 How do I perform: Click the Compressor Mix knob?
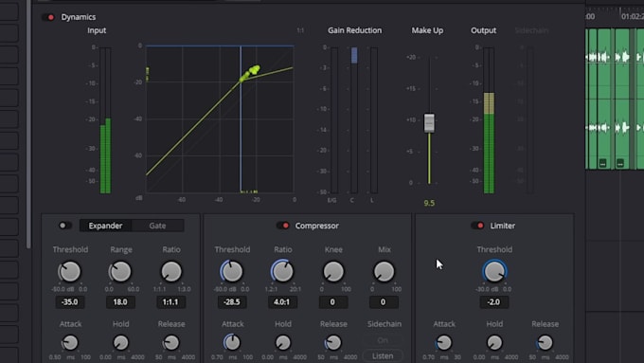click(x=384, y=271)
